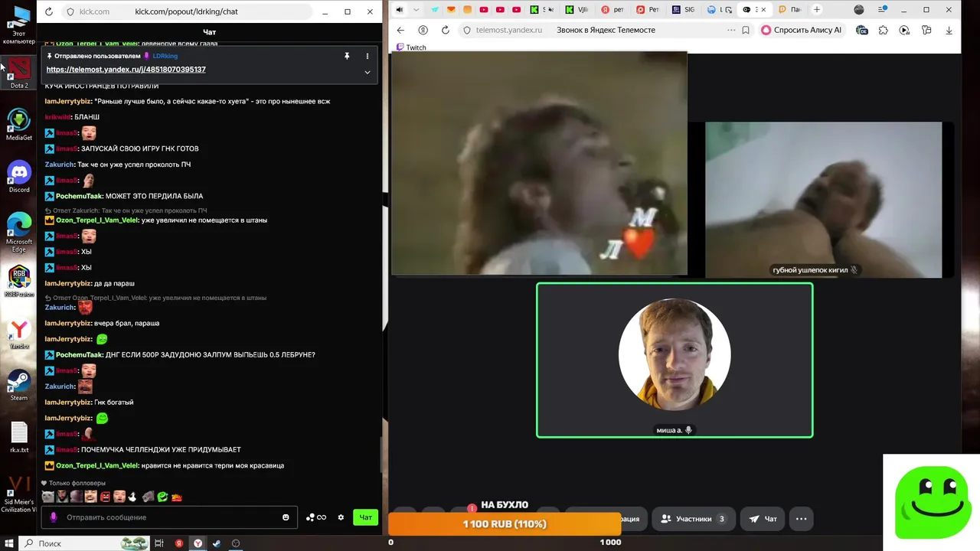Click the Спросить Алису AI button

point(803,30)
